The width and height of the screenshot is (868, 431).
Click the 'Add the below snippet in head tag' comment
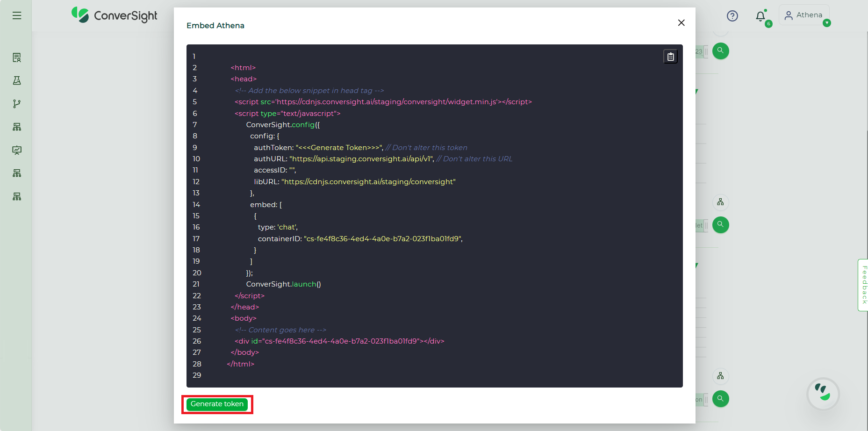(309, 91)
